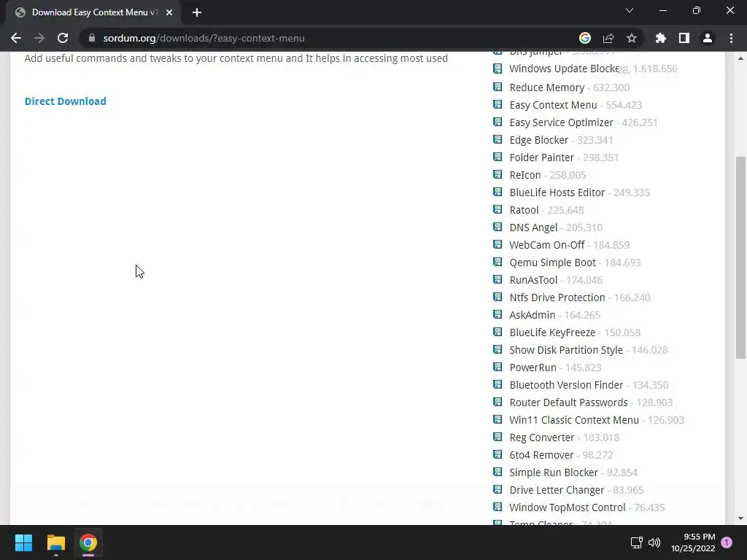
Task: Close the Download Easy Context Menu tab
Action: point(169,12)
